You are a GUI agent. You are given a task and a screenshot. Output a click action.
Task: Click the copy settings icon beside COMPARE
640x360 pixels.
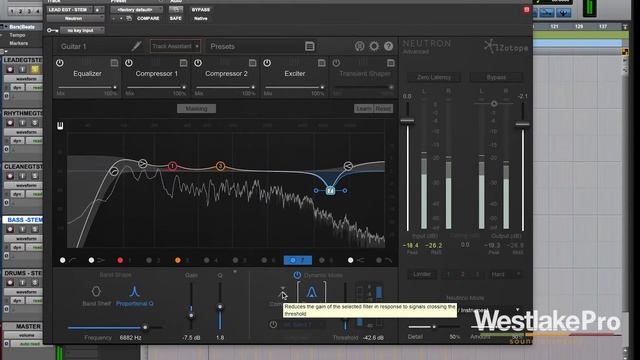click(x=129, y=18)
